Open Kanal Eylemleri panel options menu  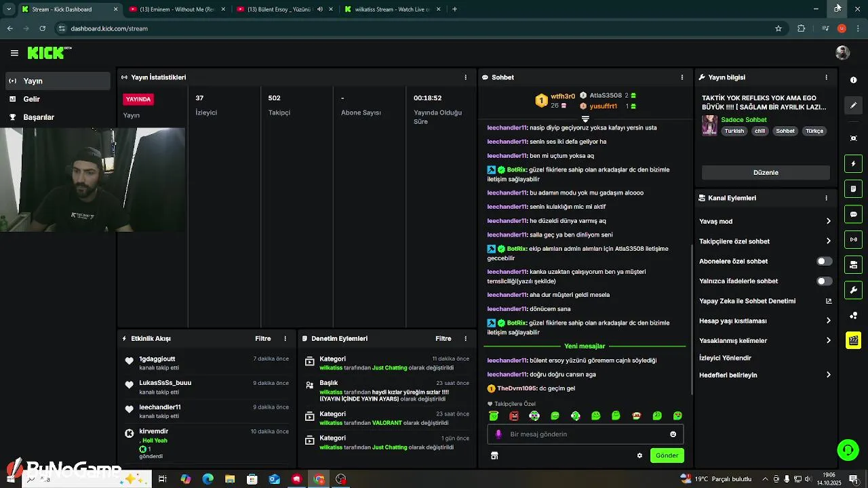[x=826, y=198]
